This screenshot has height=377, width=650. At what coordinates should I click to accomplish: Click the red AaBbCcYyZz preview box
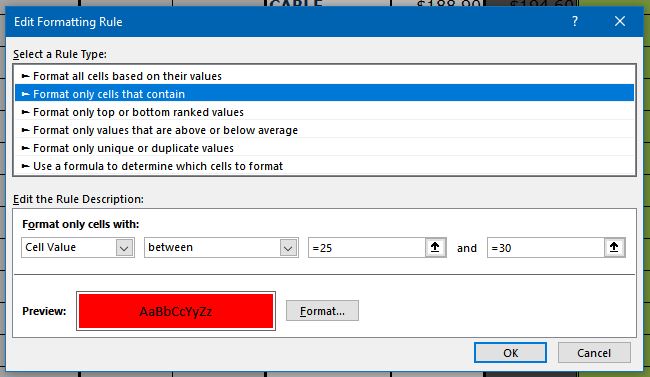tap(176, 311)
